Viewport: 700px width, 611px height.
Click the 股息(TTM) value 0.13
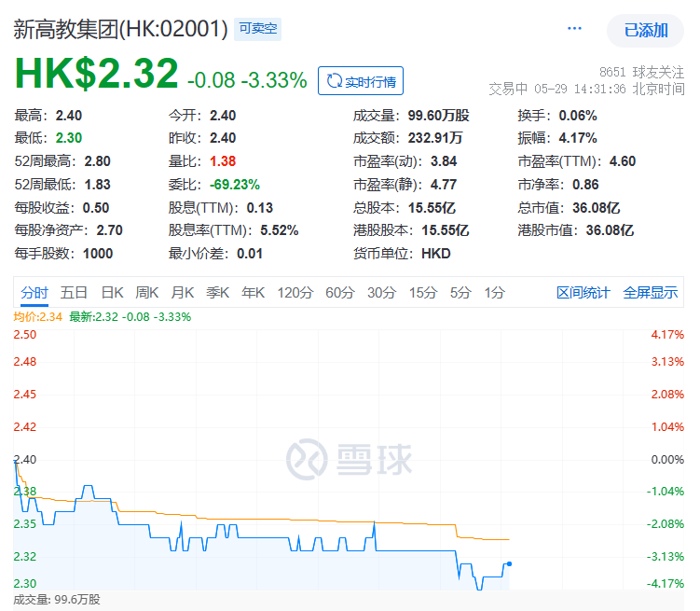260,208
